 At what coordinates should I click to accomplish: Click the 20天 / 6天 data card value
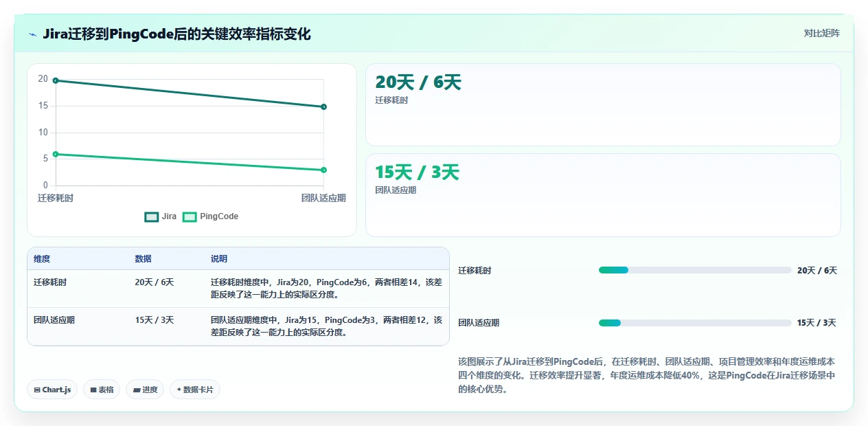418,82
